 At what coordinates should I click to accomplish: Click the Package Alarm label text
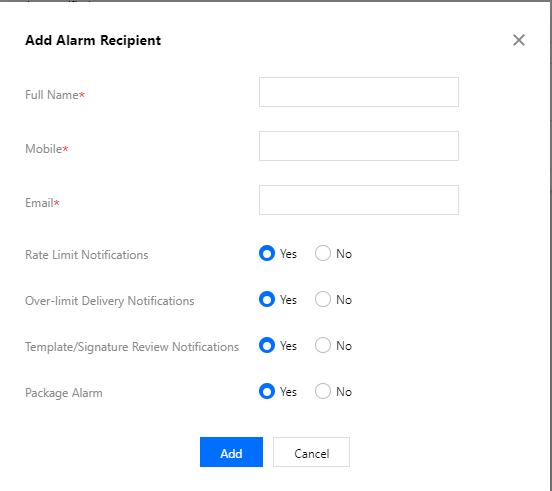coord(64,393)
